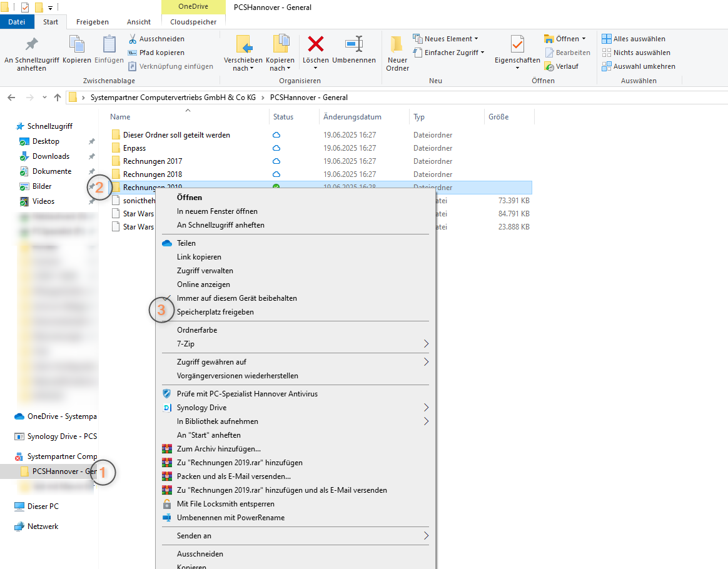Select Ordnerfarbe in context menu
Image resolution: width=728 pixels, height=569 pixels.
coord(196,330)
